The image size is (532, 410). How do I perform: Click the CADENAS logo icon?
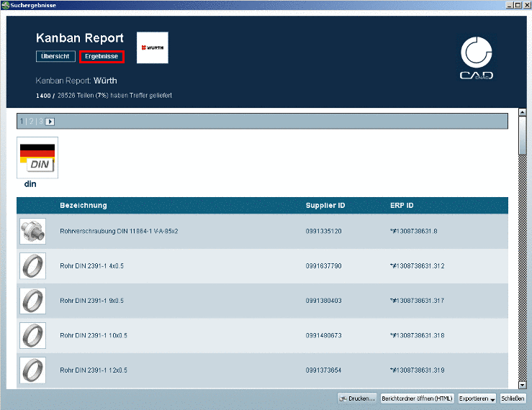477,58
